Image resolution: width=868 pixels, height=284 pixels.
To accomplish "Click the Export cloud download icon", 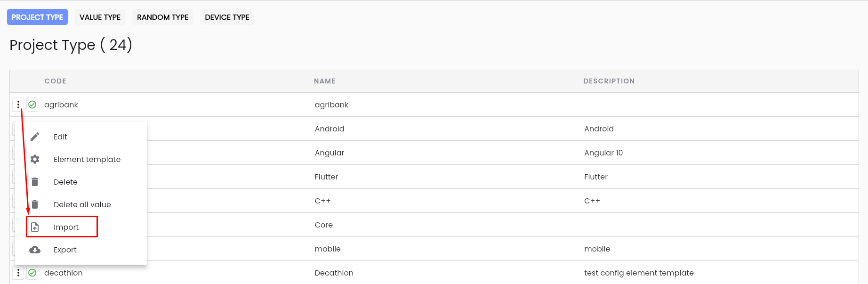I will tap(35, 250).
